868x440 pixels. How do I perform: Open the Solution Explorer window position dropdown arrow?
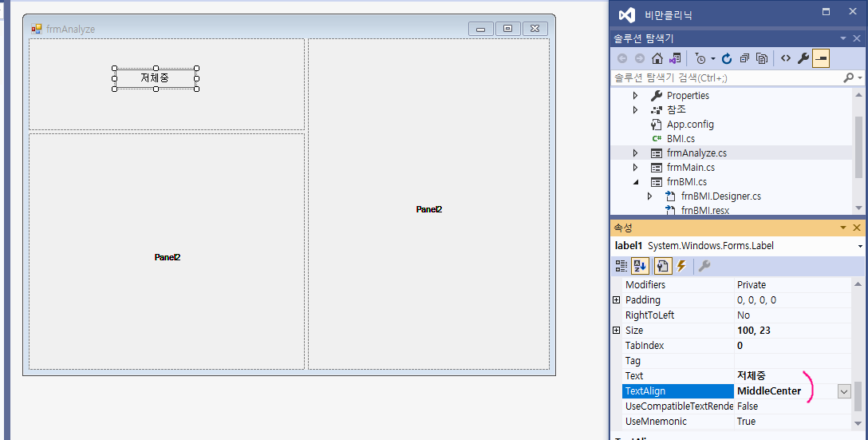click(x=843, y=39)
